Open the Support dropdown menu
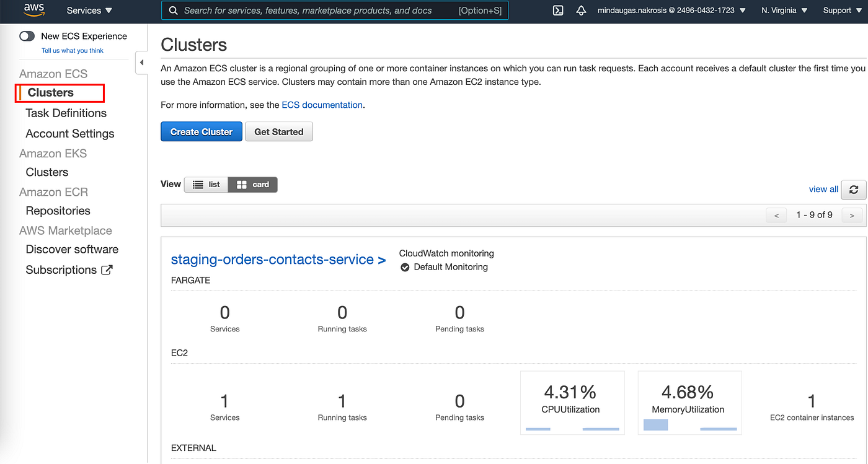The width and height of the screenshot is (868, 464). click(841, 11)
